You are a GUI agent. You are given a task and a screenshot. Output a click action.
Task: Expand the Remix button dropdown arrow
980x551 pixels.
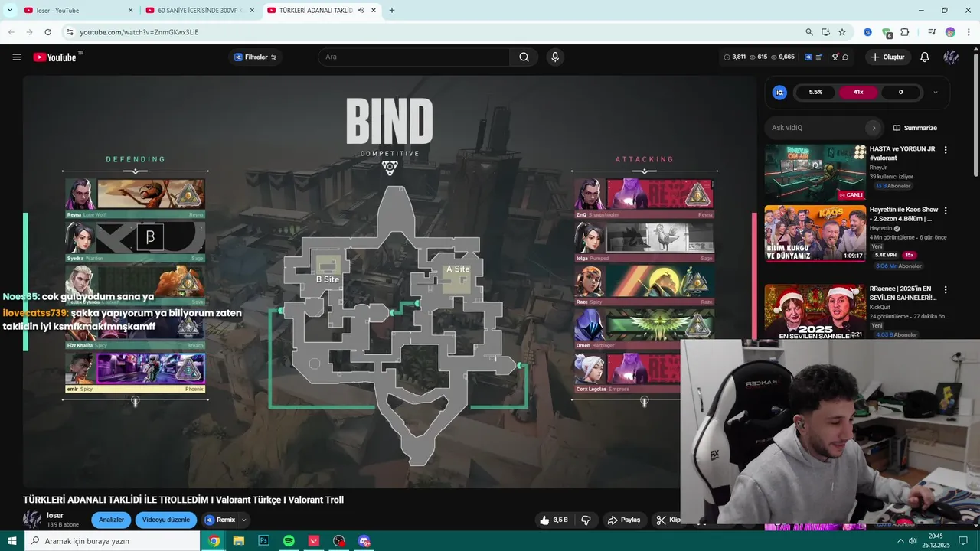point(244,520)
